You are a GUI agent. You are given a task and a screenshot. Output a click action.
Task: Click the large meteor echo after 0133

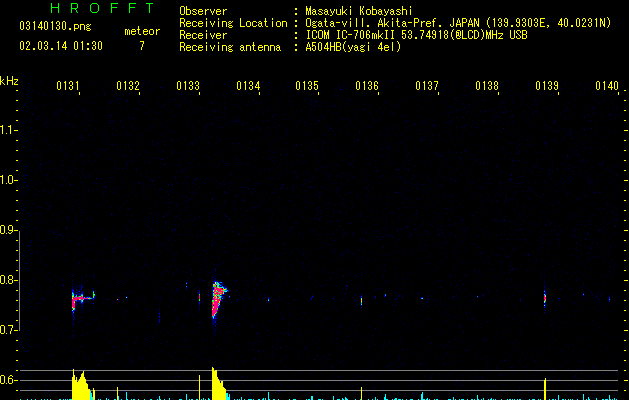pos(219,299)
